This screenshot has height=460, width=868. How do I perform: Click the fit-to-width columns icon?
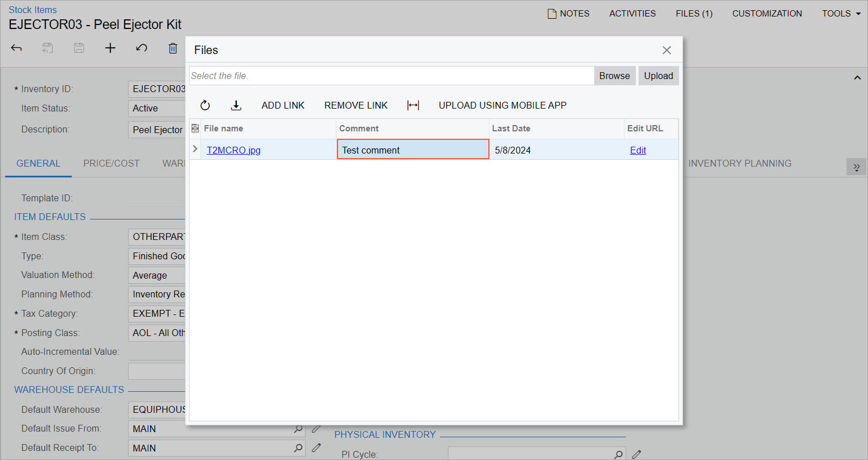413,105
